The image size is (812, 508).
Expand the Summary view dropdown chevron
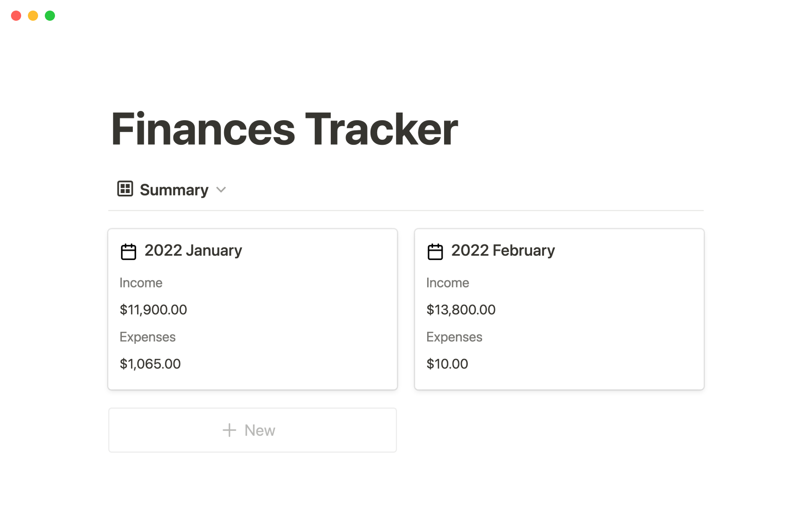tap(221, 190)
